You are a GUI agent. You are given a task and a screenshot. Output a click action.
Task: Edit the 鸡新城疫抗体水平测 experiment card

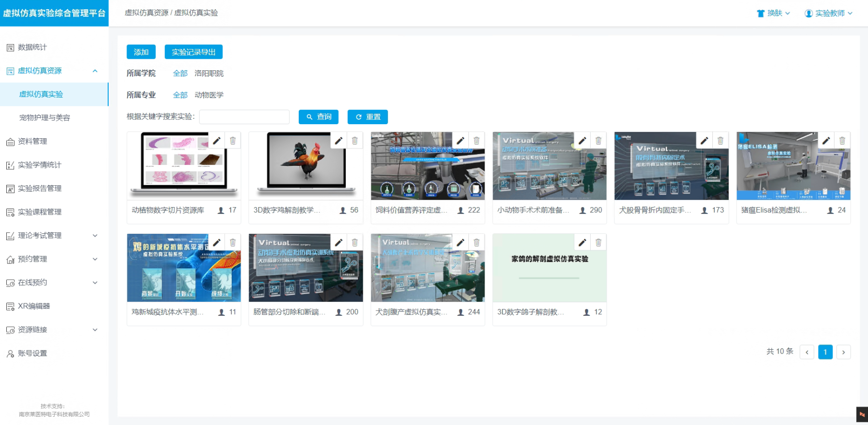click(x=217, y=243)
